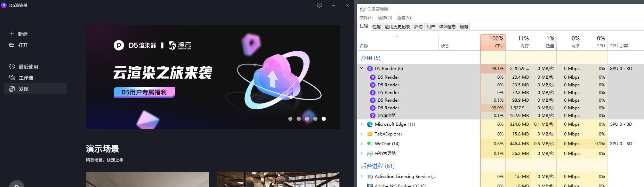This screenshot has height=187, width=644.
Task: Click icon of D5 Render using 20.4 MB
Action: (x=373, y=77)
